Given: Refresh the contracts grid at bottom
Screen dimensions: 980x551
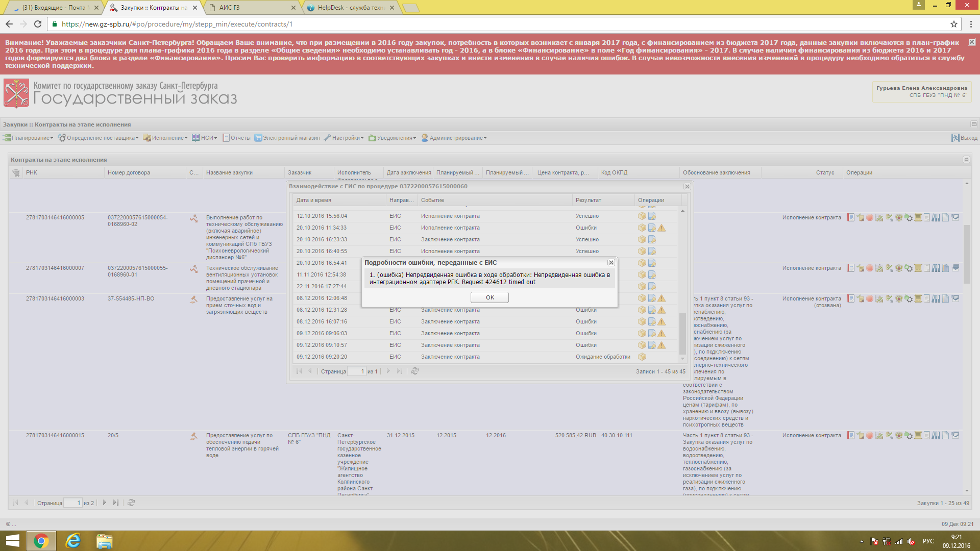Looking at the screenshot, I should pos(131,503).
